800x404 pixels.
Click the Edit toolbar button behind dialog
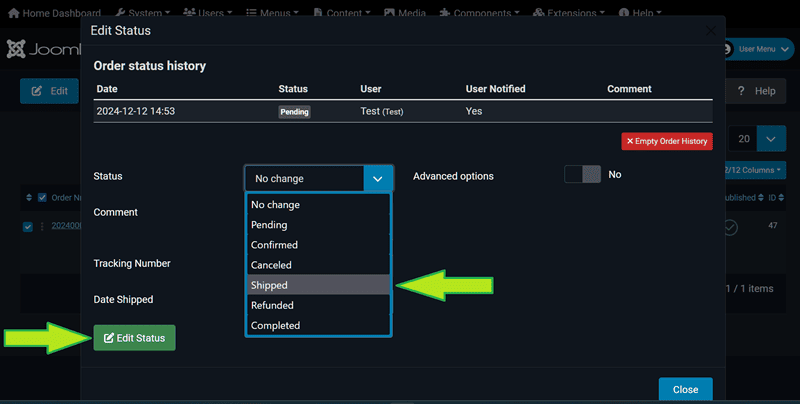click(x=49, y=91)
